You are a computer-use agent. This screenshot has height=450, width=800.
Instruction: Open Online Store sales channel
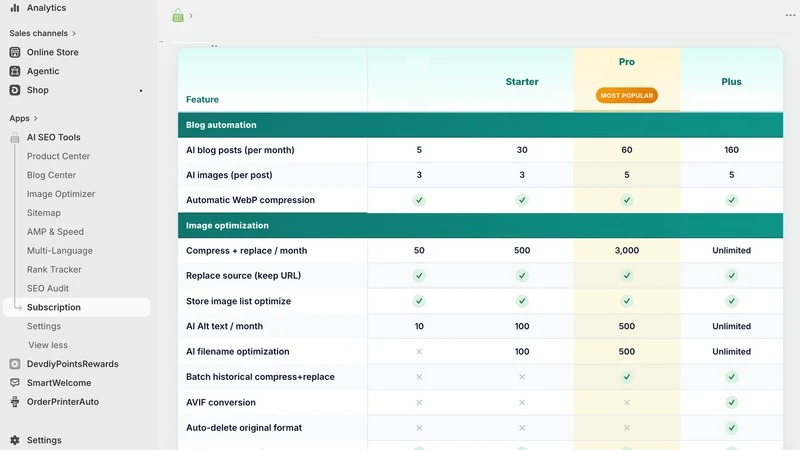click(53, 52)
